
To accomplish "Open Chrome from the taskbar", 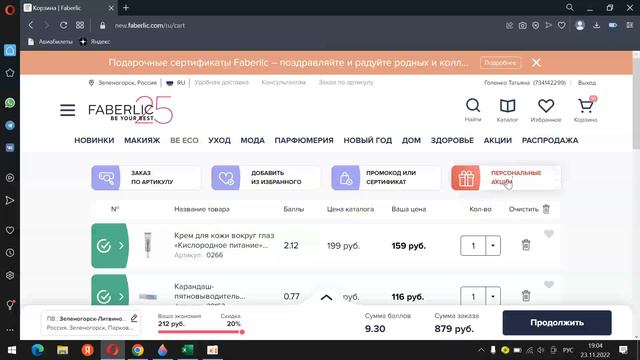I will [138, 350].
